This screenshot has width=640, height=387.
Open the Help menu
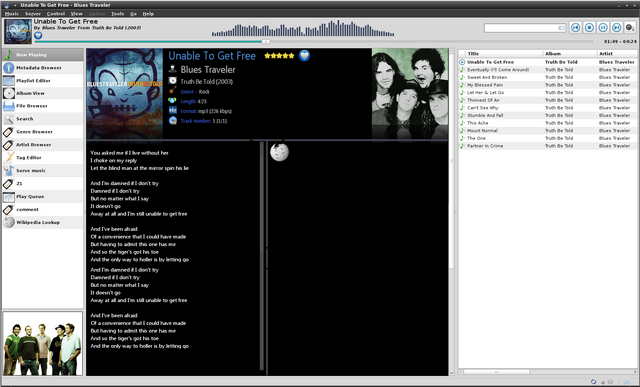point(148,13)
